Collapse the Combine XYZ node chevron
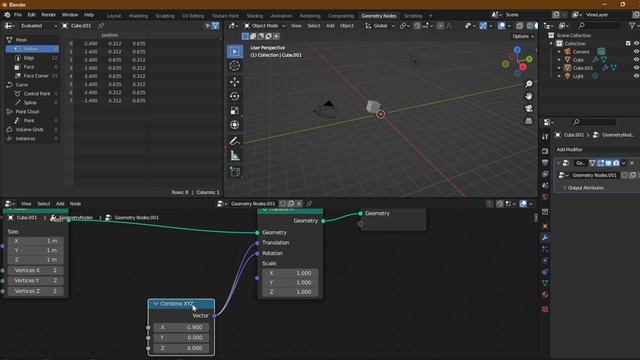 click(x=156, y=304)
